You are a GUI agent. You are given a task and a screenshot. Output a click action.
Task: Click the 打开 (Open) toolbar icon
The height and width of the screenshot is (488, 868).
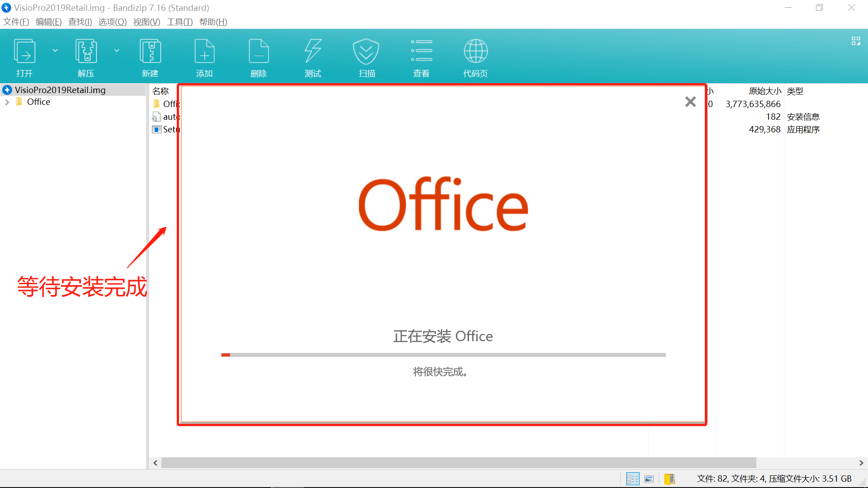pos(24,56)
